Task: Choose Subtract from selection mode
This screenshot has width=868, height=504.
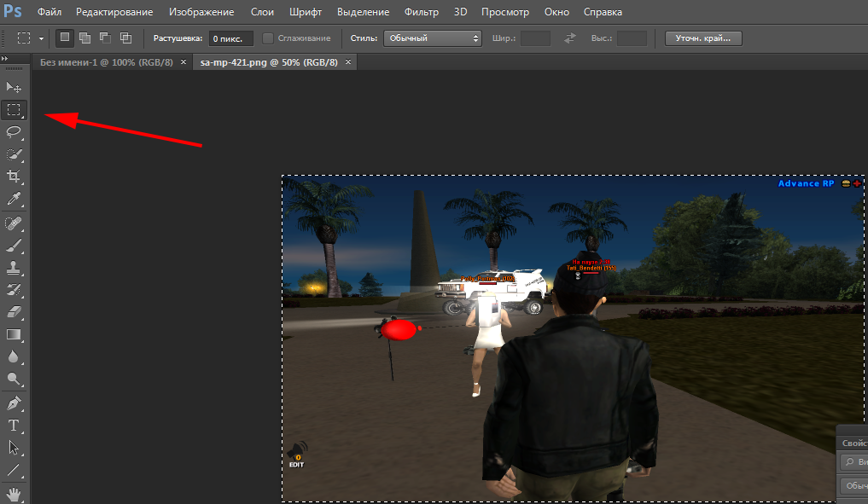Action: 105,38
